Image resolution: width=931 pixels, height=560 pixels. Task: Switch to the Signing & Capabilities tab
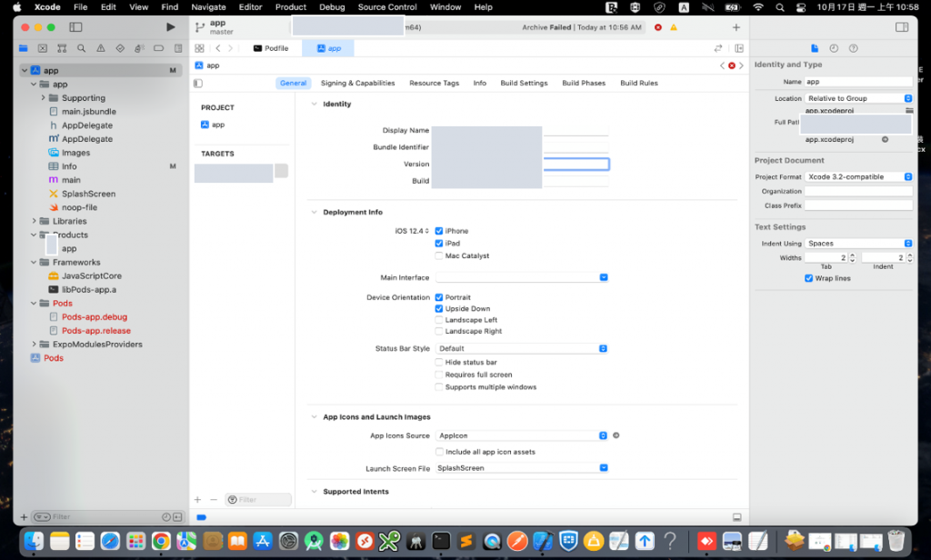[357, 83]
